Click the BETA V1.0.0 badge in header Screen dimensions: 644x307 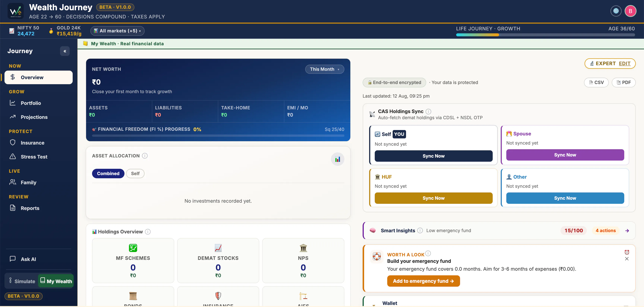coord(115,7)
